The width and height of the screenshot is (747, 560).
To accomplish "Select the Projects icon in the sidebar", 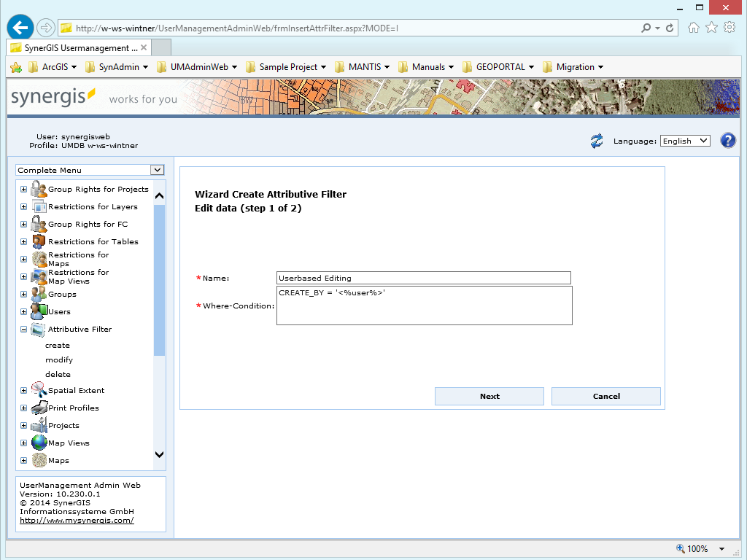I will tap(37, 425).
